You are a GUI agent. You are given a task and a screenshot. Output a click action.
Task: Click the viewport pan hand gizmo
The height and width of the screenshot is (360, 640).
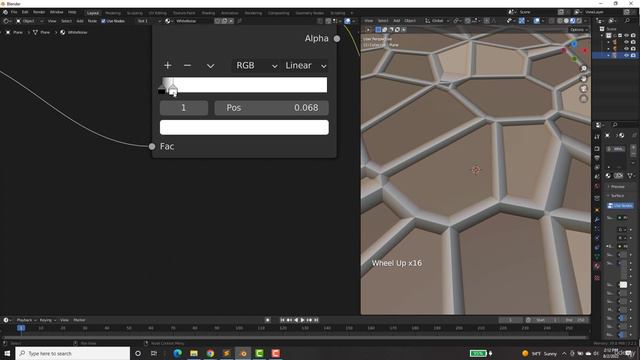(x=584, y=79)
